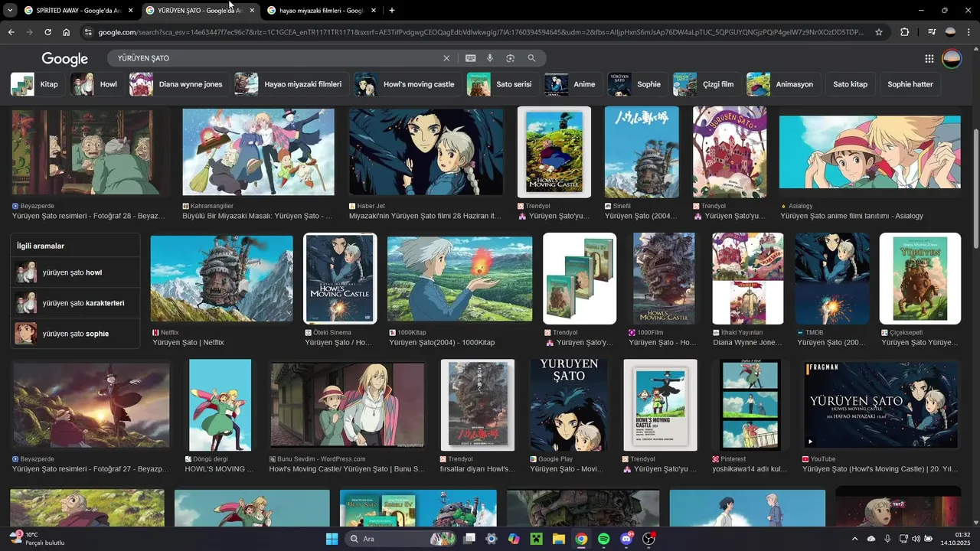Click the YÜRÜYEN ŞATO search input field

point(276,58)
